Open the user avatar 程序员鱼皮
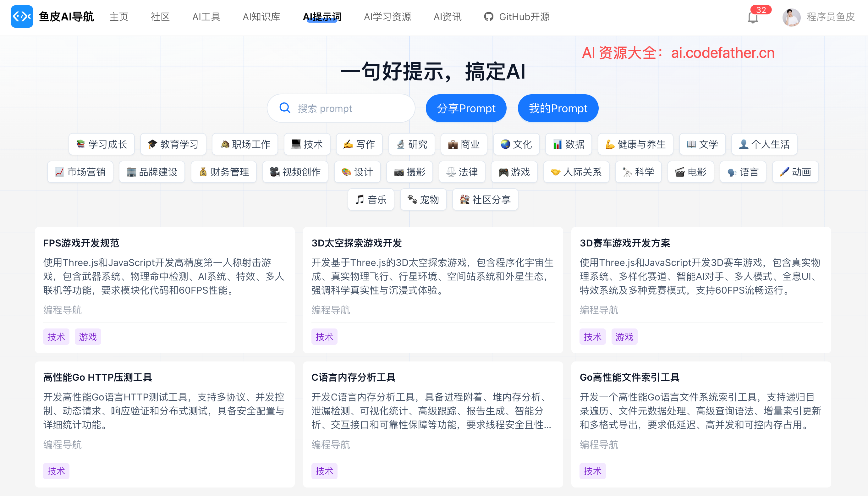868x496 pixels. [791, 17]
